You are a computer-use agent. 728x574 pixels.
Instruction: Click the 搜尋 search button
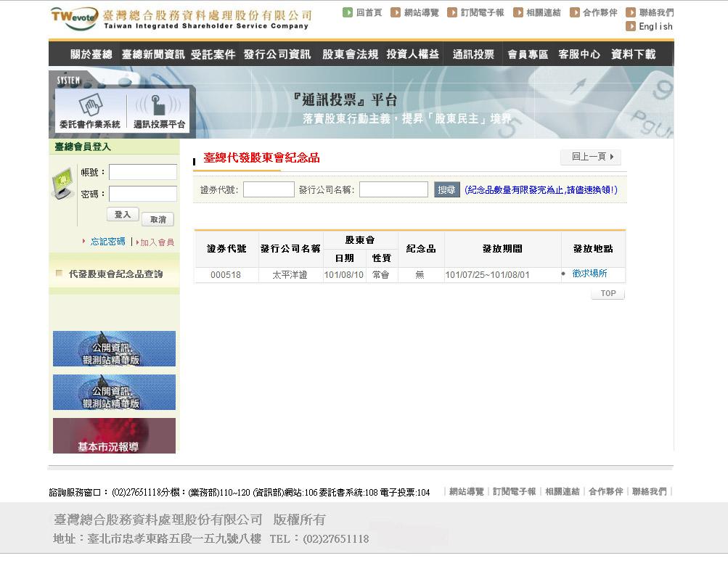click(x=446, y=189)
